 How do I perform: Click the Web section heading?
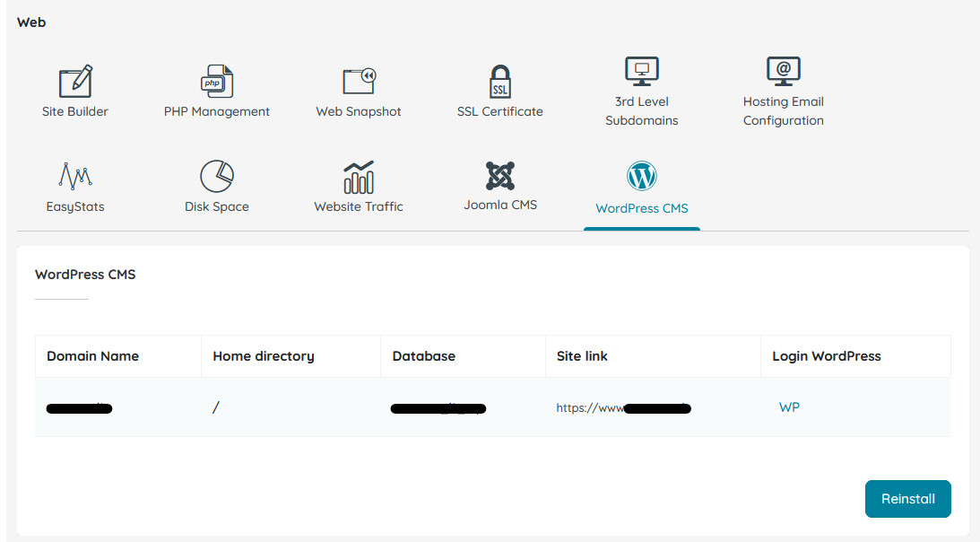pos(31,22)
